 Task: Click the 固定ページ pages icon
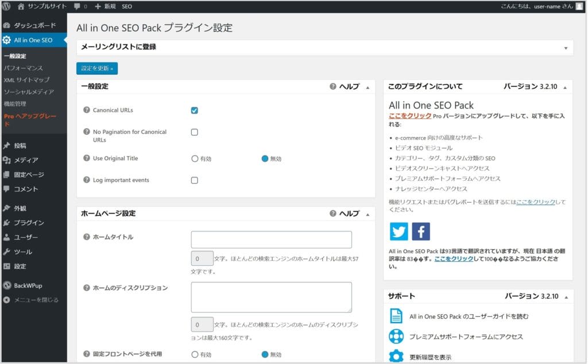(6, 175)
